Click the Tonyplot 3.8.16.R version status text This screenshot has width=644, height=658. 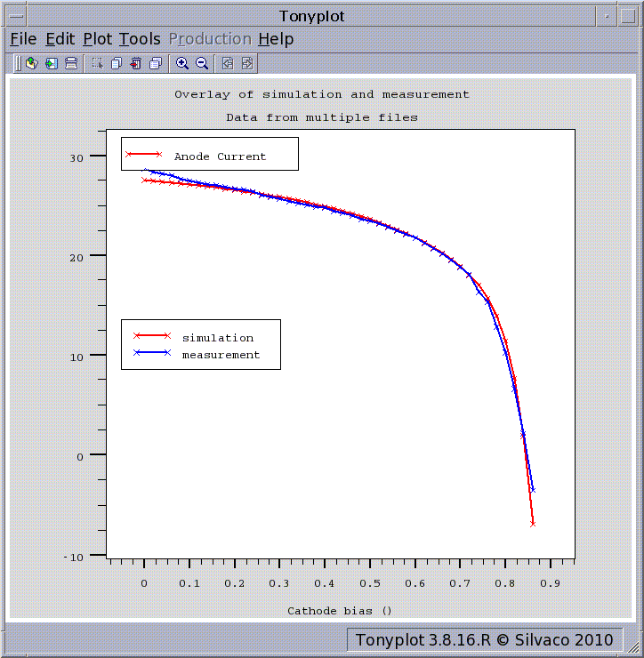click(485, 640)
